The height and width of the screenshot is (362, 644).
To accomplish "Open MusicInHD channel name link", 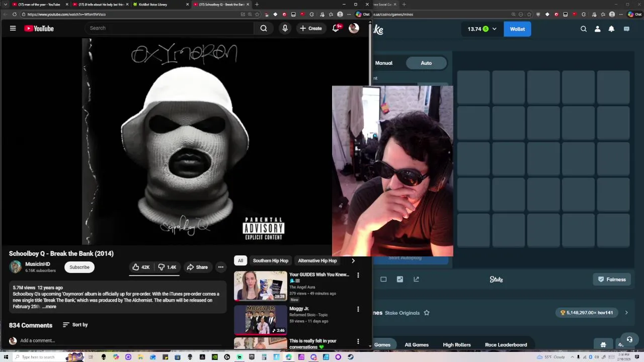I will click(38, 264).
